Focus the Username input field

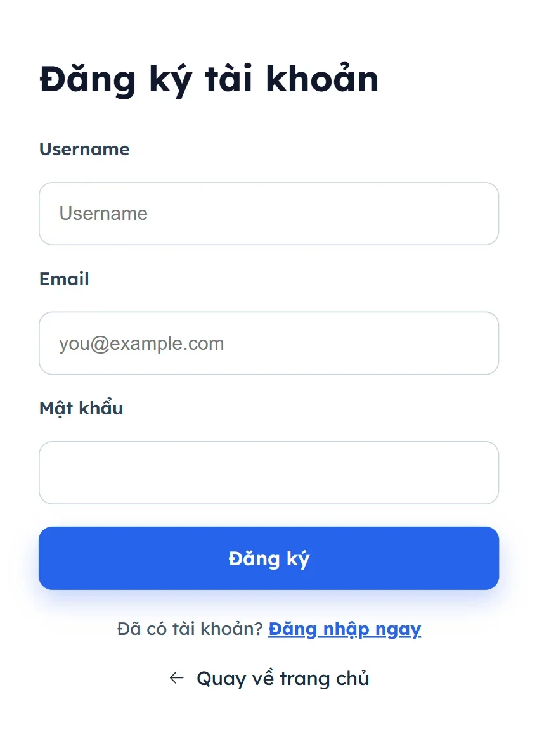pyautogui.click(x=269, y=214)
